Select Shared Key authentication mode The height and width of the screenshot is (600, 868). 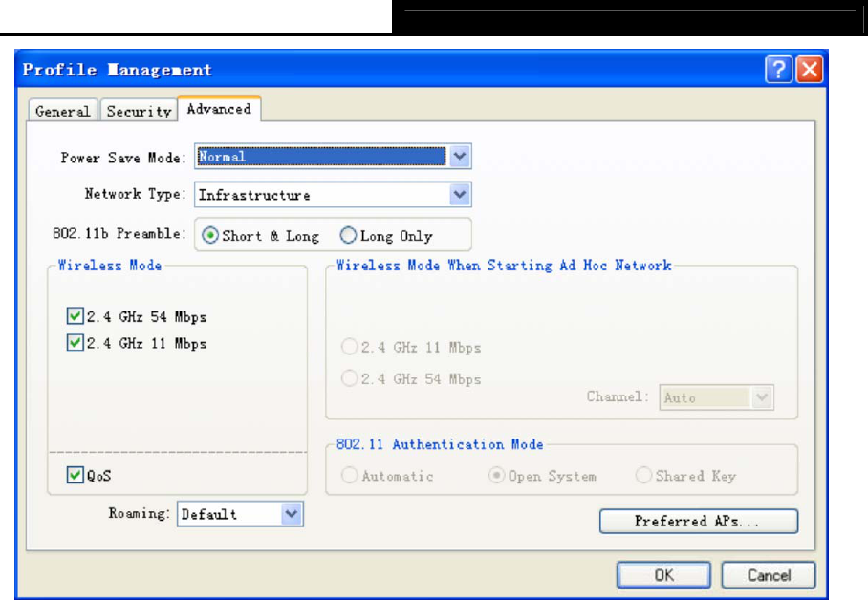pyautogui.click(x=643, y=476)
